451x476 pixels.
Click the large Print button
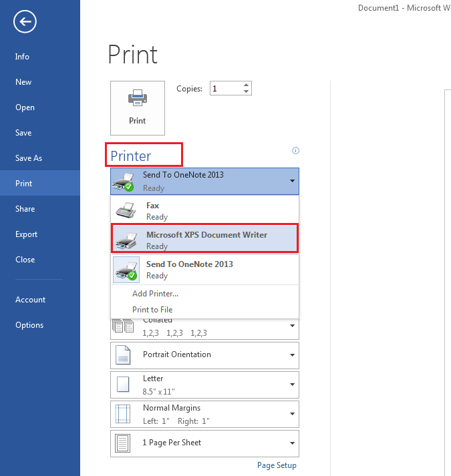tap(138, 108)
